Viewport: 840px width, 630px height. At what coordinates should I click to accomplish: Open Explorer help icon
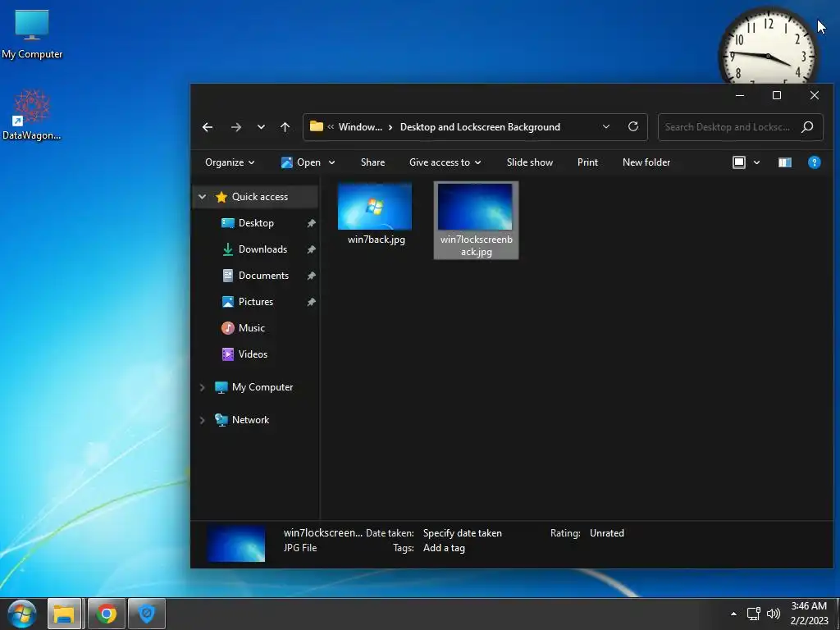pos(815,162)
